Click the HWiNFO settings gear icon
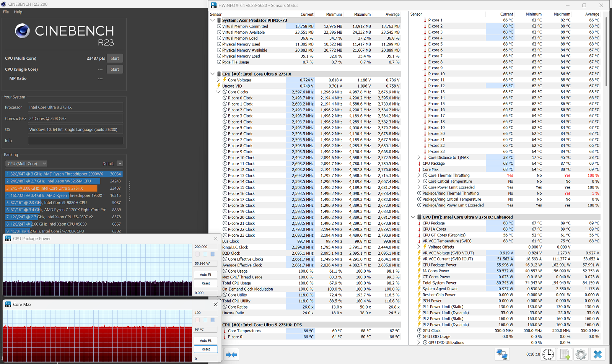Image resolution: width=612 pixels, height=364 pixels. (x=581, y=354)
